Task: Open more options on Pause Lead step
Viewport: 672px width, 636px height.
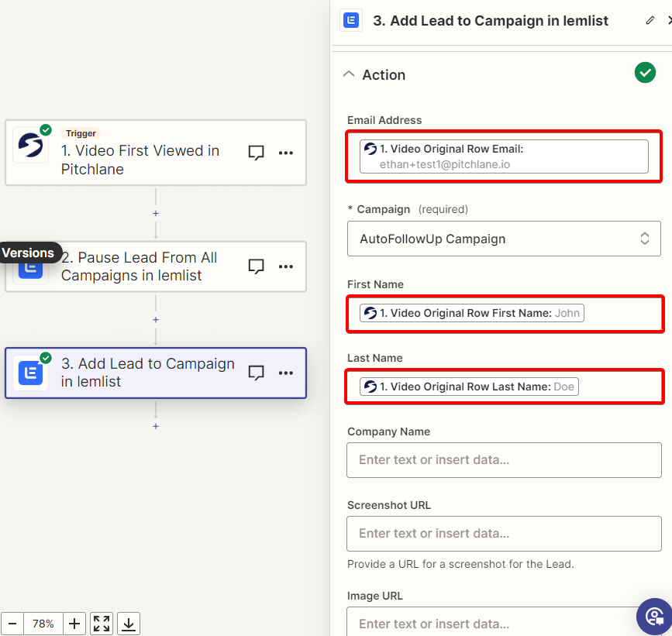Action: 286,266
